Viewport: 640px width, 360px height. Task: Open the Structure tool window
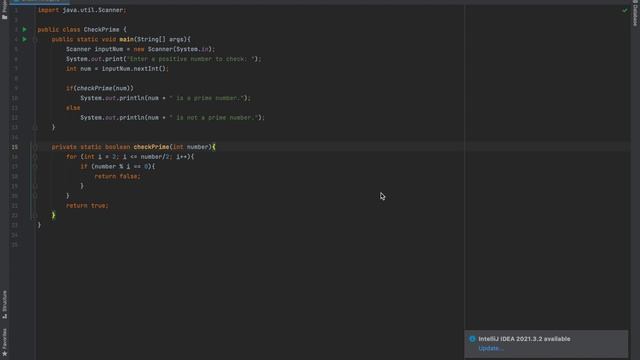tap(4, 304)
